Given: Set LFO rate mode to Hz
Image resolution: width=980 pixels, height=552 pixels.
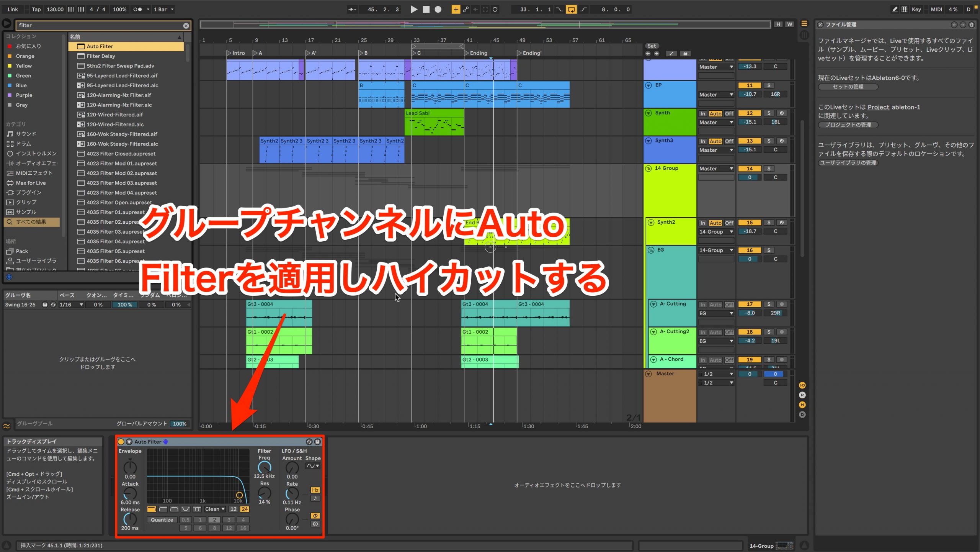Looking at the screenshot, I should [315, 490].
